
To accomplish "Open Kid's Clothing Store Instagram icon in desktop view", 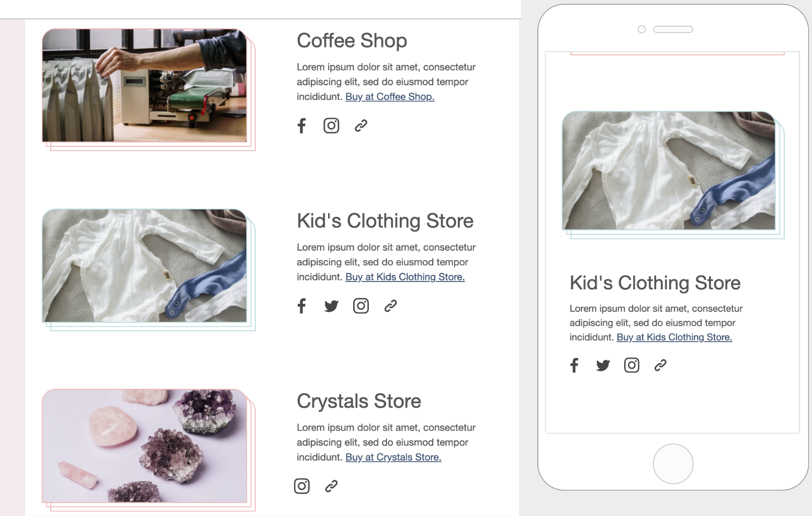I will (361, 306).
